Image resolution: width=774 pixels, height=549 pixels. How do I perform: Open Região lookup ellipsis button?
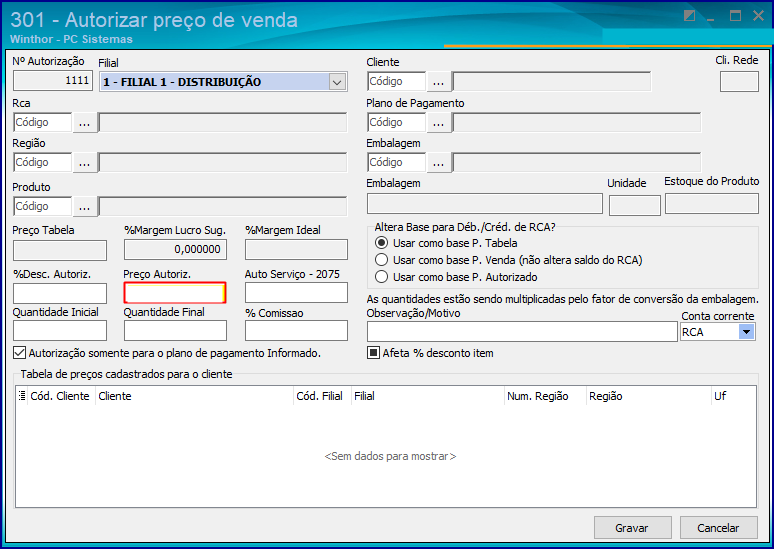(84, 162)
